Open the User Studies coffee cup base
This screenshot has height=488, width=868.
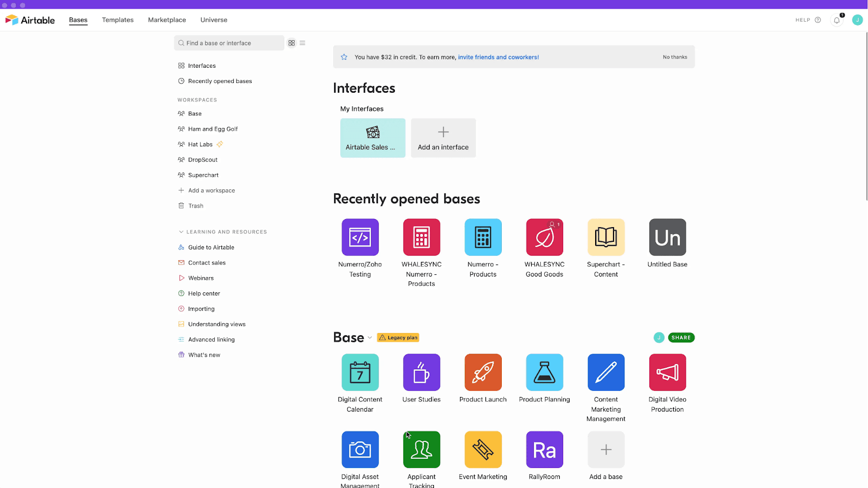[422, 372]
